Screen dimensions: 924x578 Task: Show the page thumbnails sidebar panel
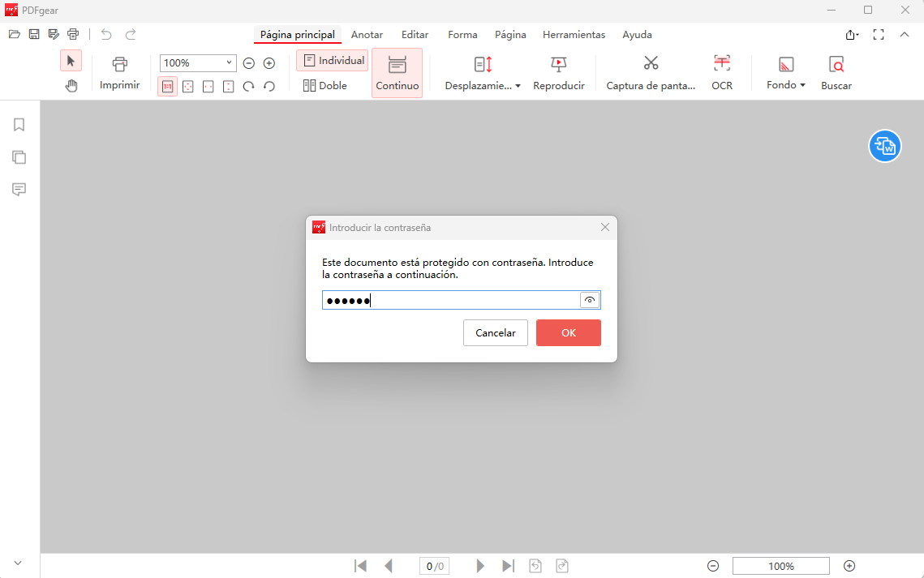pos(19,156)
